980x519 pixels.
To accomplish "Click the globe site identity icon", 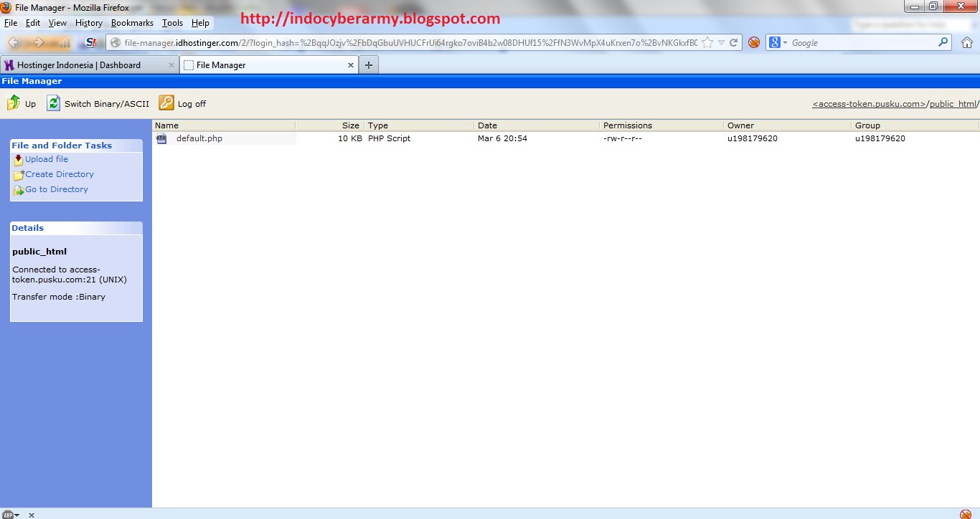I will pyautogui.click(x=116, y=43).
